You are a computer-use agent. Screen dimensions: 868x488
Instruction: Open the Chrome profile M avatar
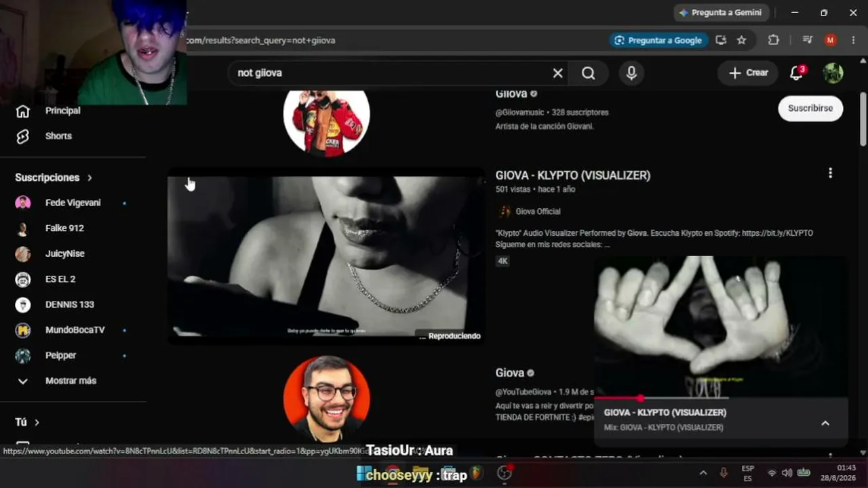point(831,40)
